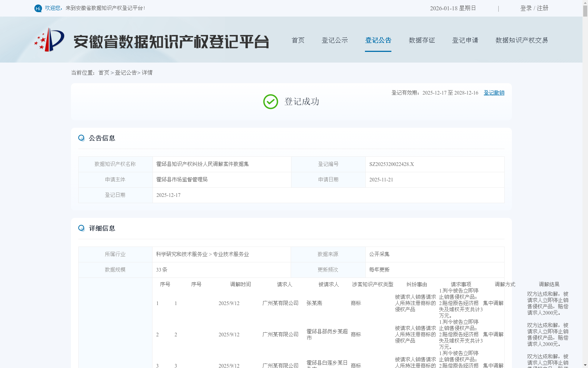Image resolution: width=588 pixels, height=368 pixels.
Task: Click the 被请求人 column header
Action: coord(329,284)
